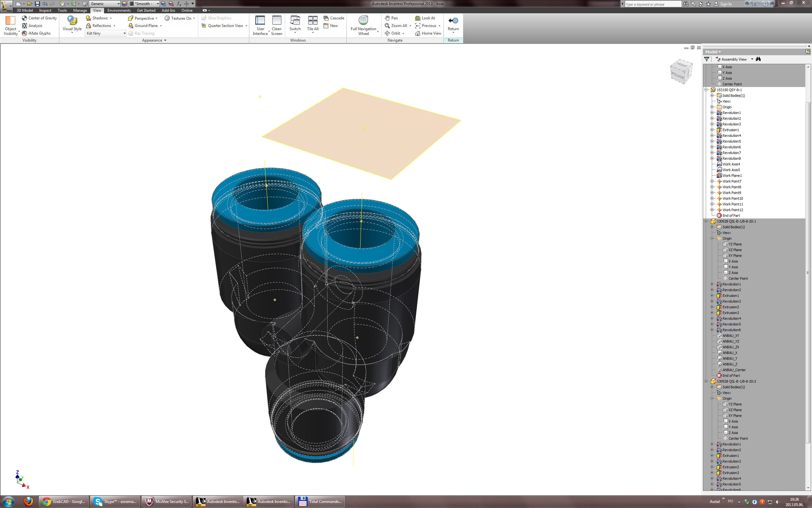The width and height of the screenshot is (812, 508).
Task: Open the Object Visibility tool
Action: click(x=10, y=25)
